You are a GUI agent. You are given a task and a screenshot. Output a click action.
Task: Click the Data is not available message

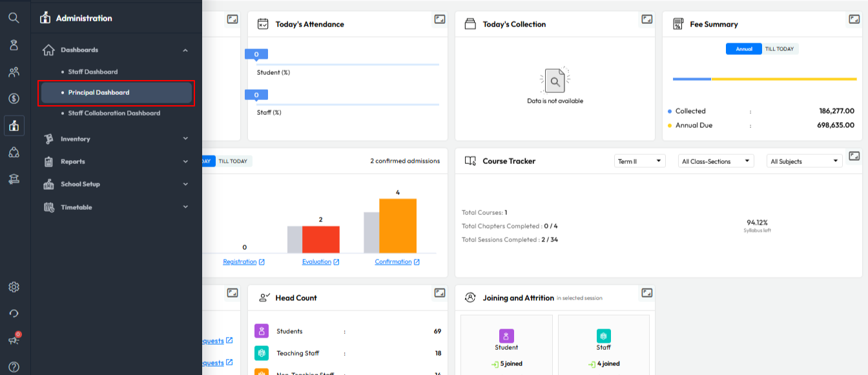coord(555,101)
